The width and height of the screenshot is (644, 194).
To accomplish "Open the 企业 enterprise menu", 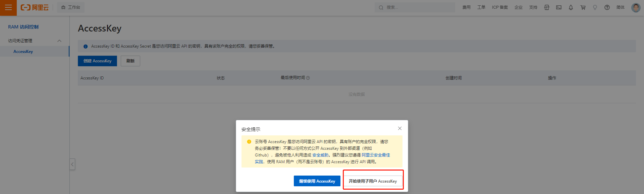I will (519, 7).
